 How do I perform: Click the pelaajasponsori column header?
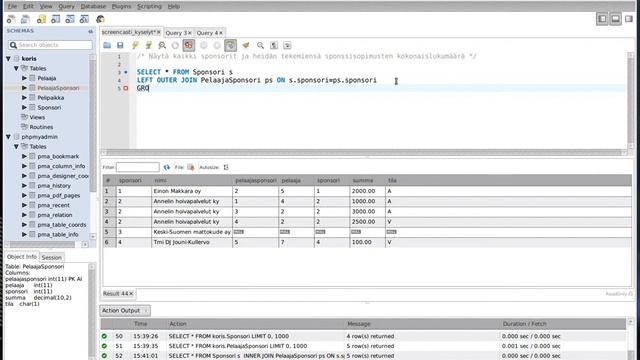click(256, 180)
